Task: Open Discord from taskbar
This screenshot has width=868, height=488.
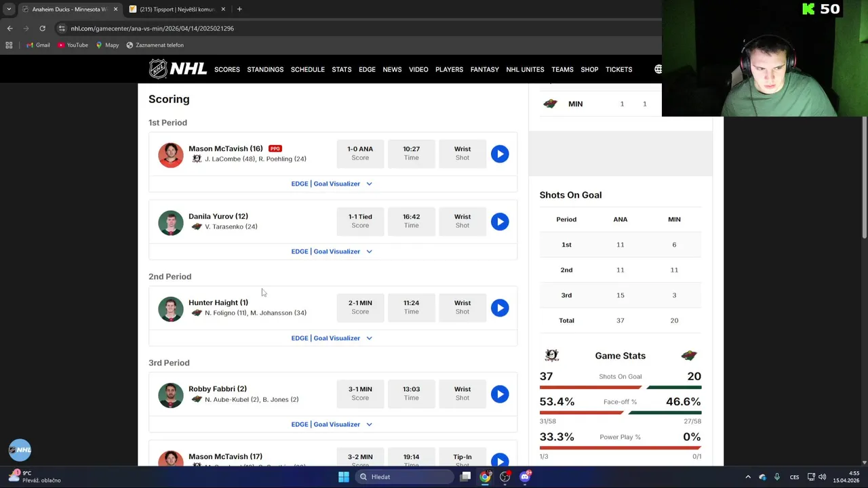Action: 525,476
